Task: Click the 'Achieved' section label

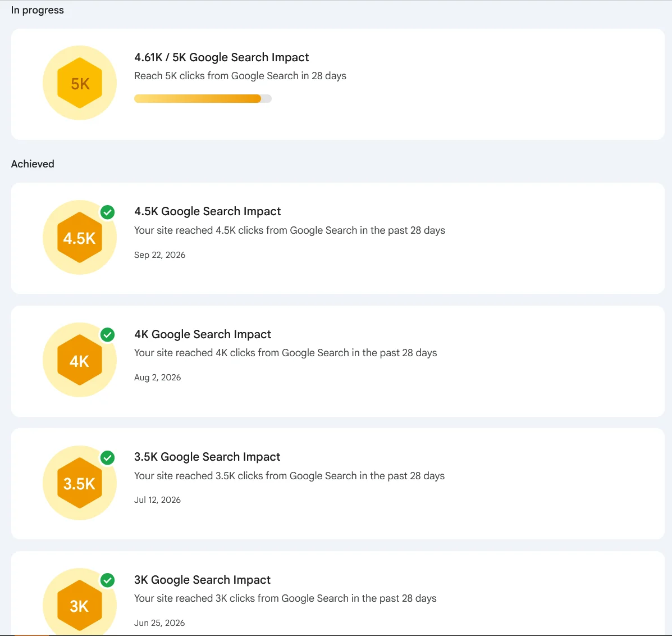Action: click(33, 164)
